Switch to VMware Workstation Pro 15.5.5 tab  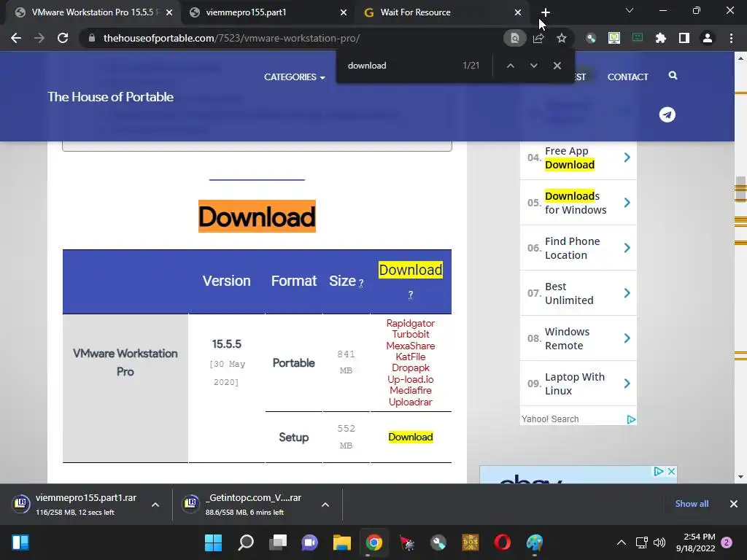point(93,12)
